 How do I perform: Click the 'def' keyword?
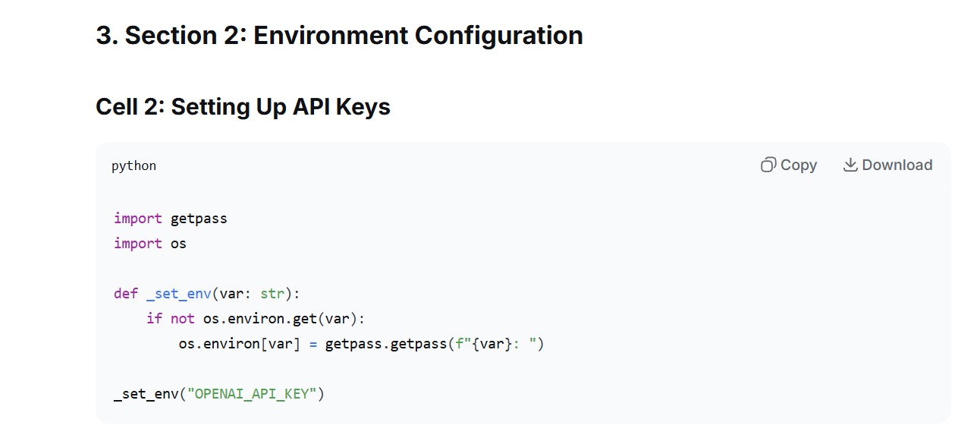(126, 294)
